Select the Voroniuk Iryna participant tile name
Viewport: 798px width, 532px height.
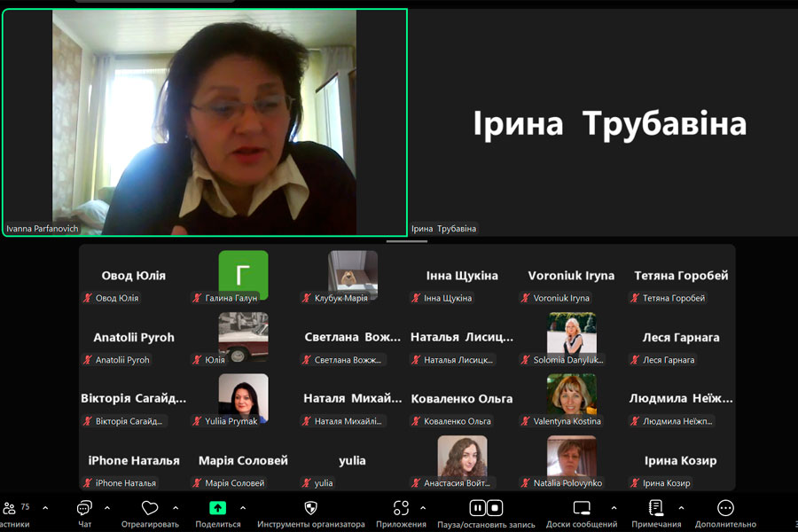pyautogui.click(x=571, y=276)
